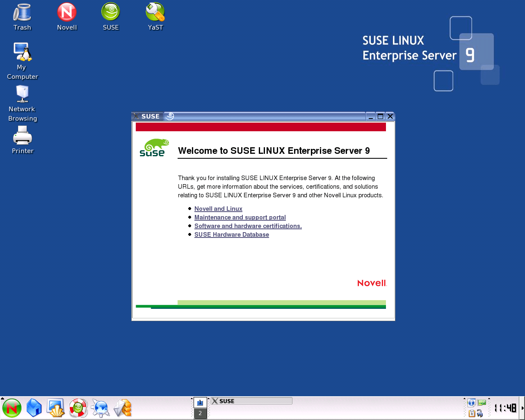
Task: Maximize the SUSE welcome window
Action: point(380,116)
